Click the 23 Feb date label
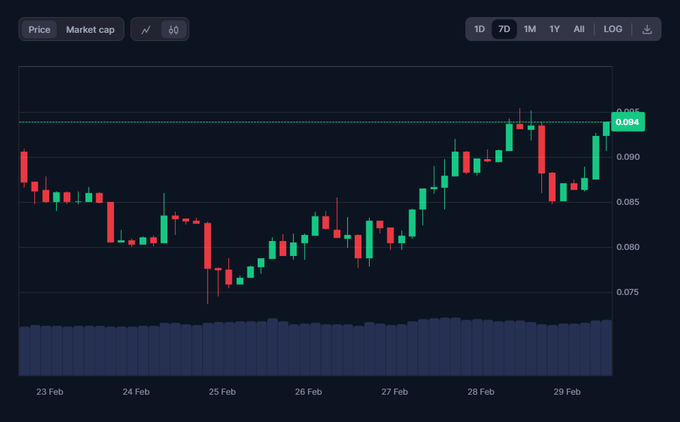680x422 pixels. (50, 392)
